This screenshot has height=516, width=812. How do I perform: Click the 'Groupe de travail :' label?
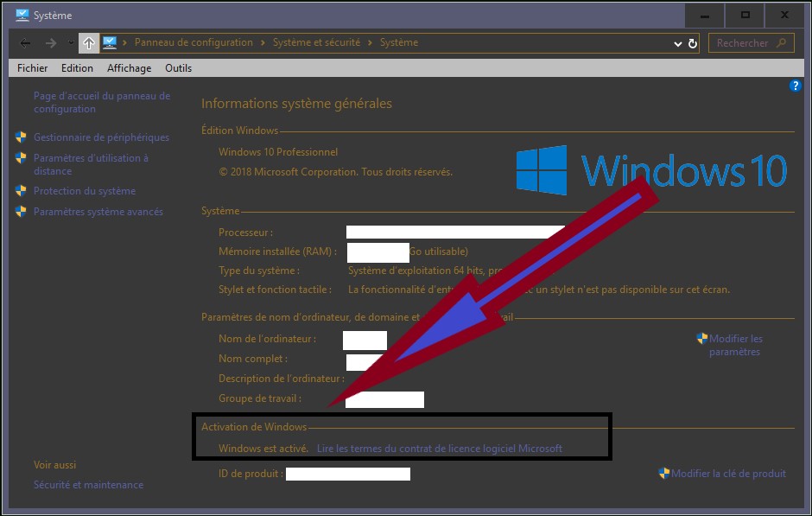(x=260, y=398)
